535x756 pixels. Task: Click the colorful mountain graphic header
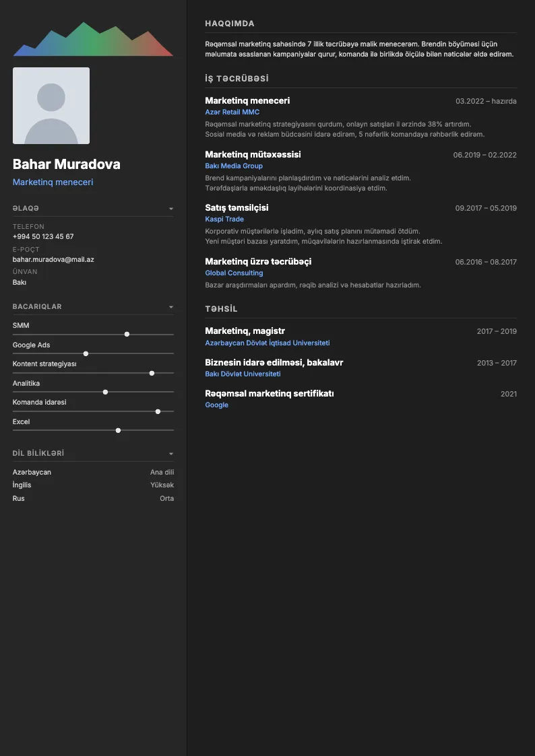point(93,39)
